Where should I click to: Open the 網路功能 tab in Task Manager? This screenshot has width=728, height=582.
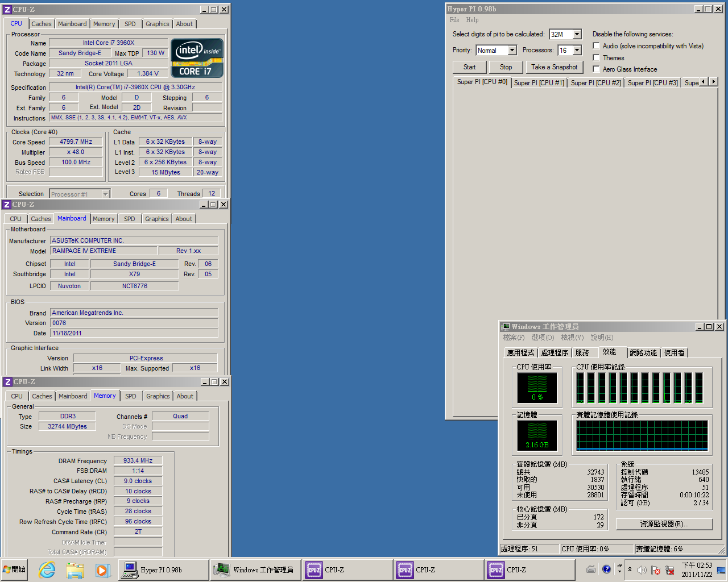643,353
